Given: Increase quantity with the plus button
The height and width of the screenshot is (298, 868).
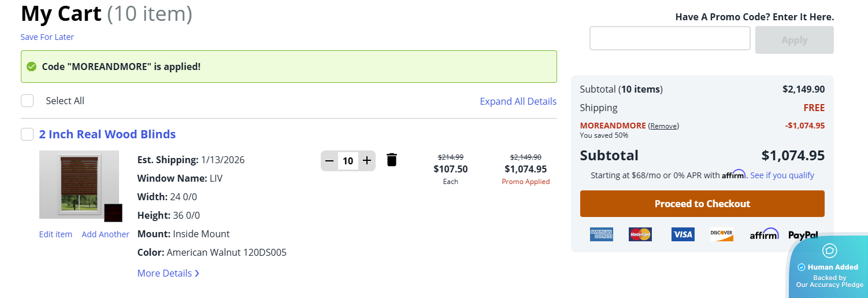Looking at the screenshot, I should pos(366,160).
